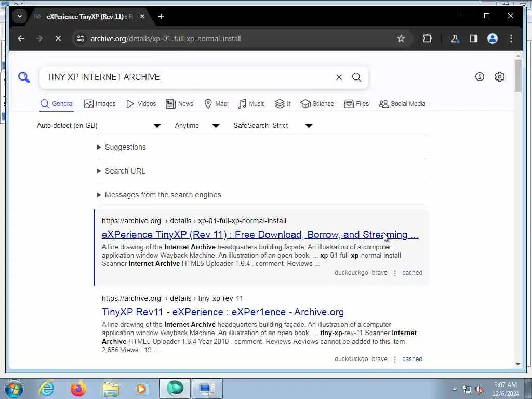Switch to the Social Media tab
Screen dimensions: 532x399
click(x=402, y=104)
